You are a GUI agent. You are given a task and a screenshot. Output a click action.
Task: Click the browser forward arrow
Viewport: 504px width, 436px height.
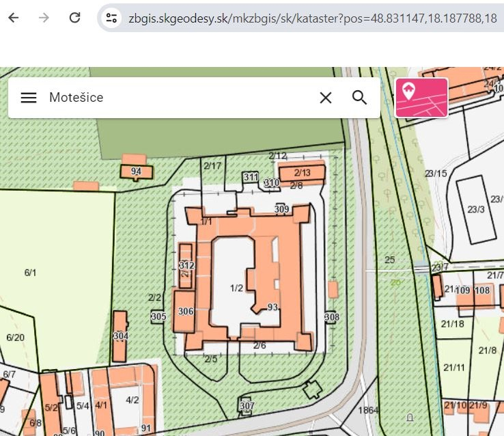(44, 18)
